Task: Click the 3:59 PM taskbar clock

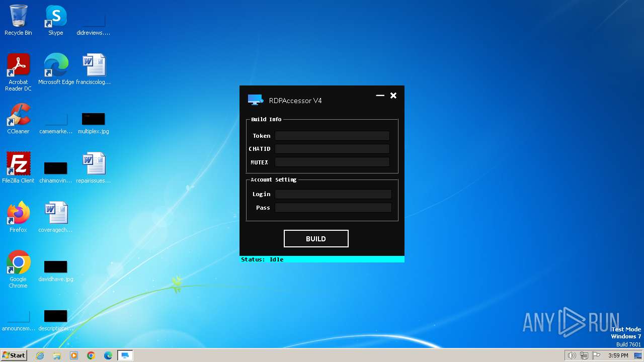Action: click(618, 355)
